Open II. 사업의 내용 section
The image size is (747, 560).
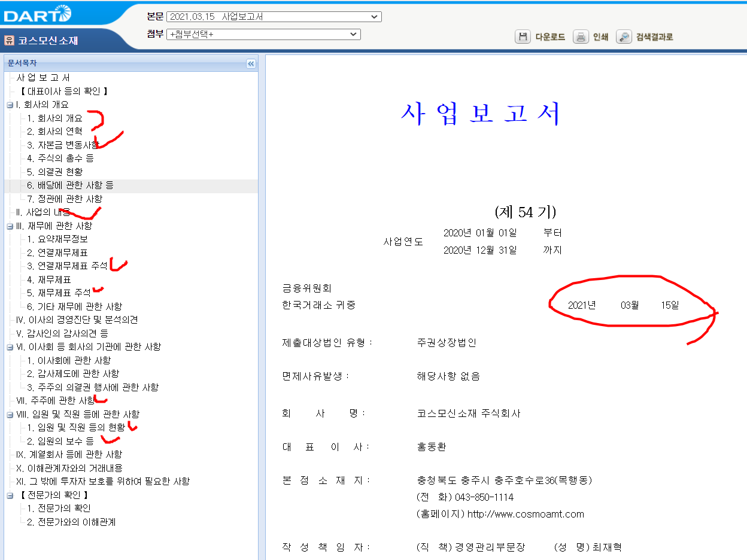coord(43,212)
